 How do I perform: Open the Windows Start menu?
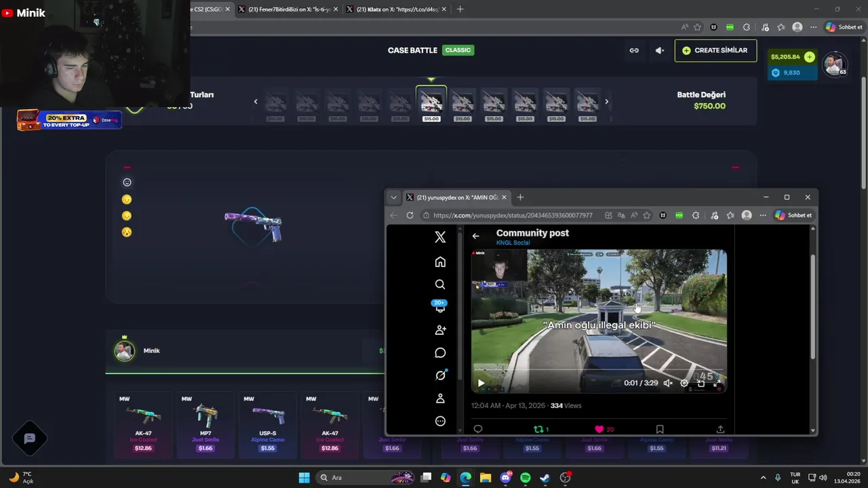[304, 478]
